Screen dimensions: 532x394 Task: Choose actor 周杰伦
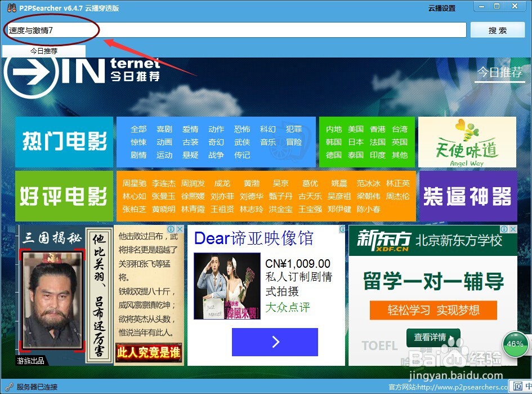[x=397, y=196]
